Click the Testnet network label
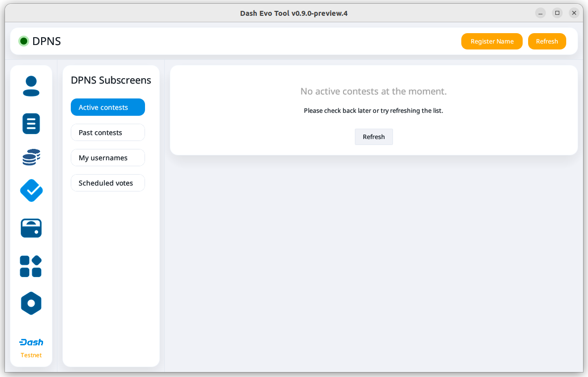This screenshot has width=588, height=377. (31, 355)
